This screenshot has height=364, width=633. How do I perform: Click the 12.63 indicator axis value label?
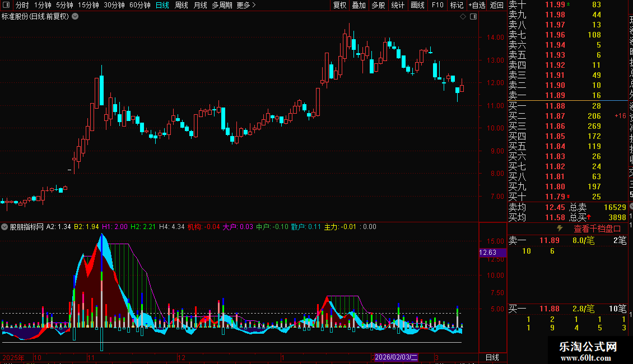[x=492, y=253]
